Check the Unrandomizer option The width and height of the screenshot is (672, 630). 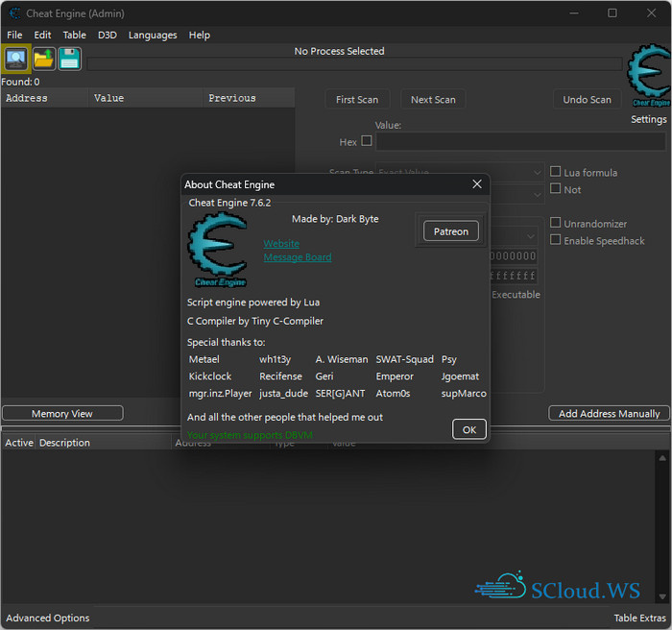(x=555, y=223)
